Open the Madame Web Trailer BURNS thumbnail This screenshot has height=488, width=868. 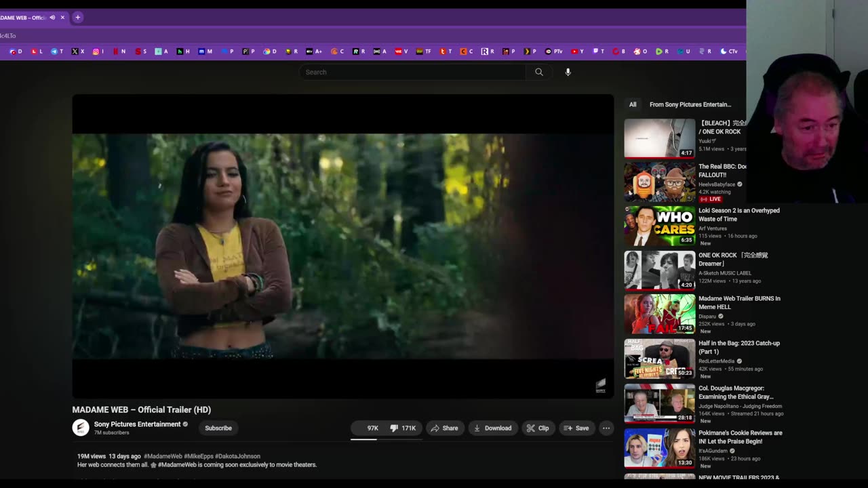click(660, 314)
